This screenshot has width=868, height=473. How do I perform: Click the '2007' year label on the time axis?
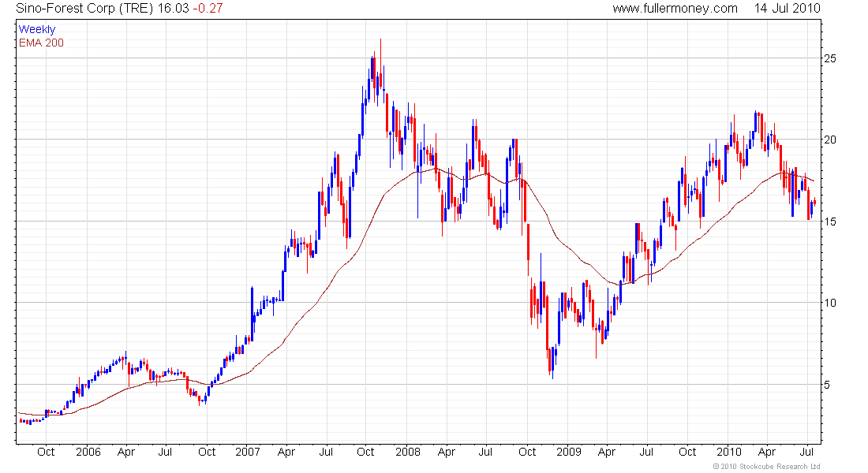click(x=248, y=452)
